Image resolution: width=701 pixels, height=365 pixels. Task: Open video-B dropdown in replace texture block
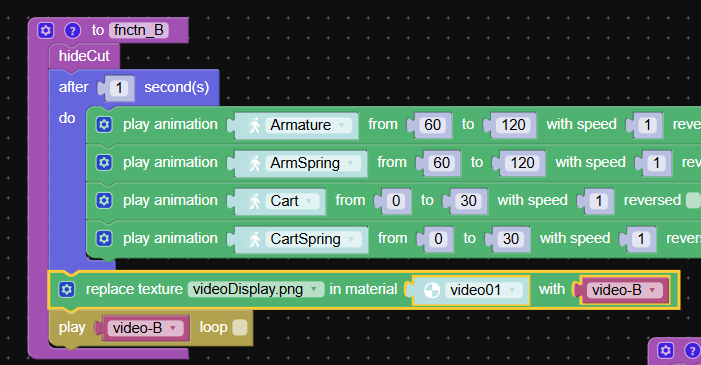pyautogui.click(x=625, y=290)
